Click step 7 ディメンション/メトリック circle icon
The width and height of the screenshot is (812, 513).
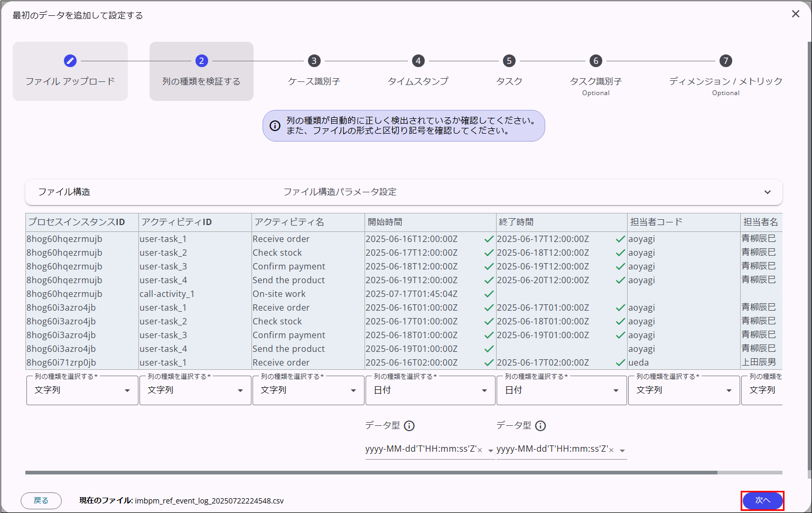[x=725, y=61]
